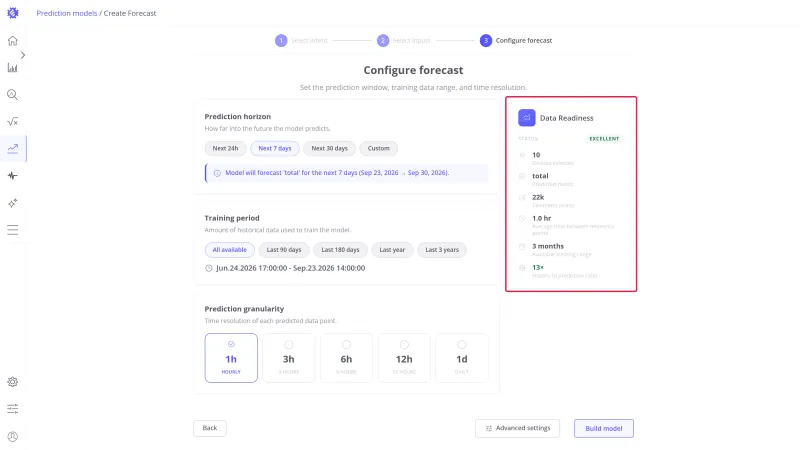Click the 13× history ratio value
Image resolution: width=800 pixels, height=450 pixels.
point(538,268)
